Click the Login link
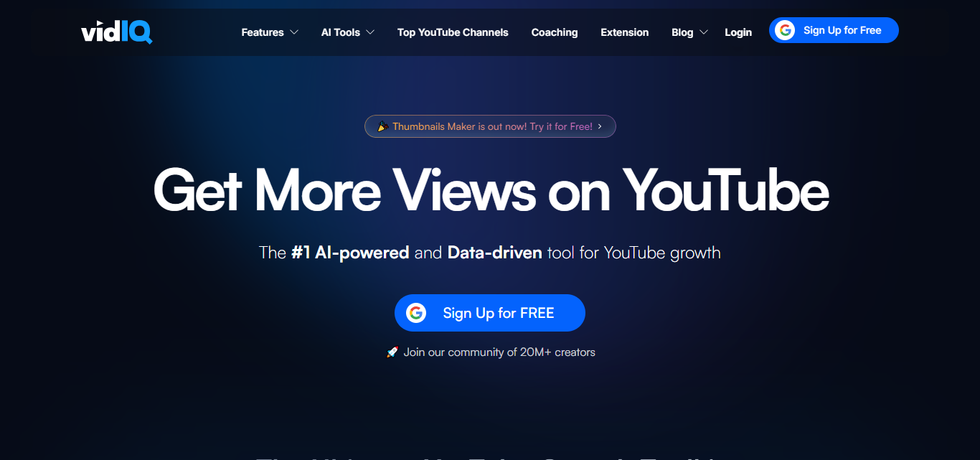The image size is (980, 460). [738, 32]
